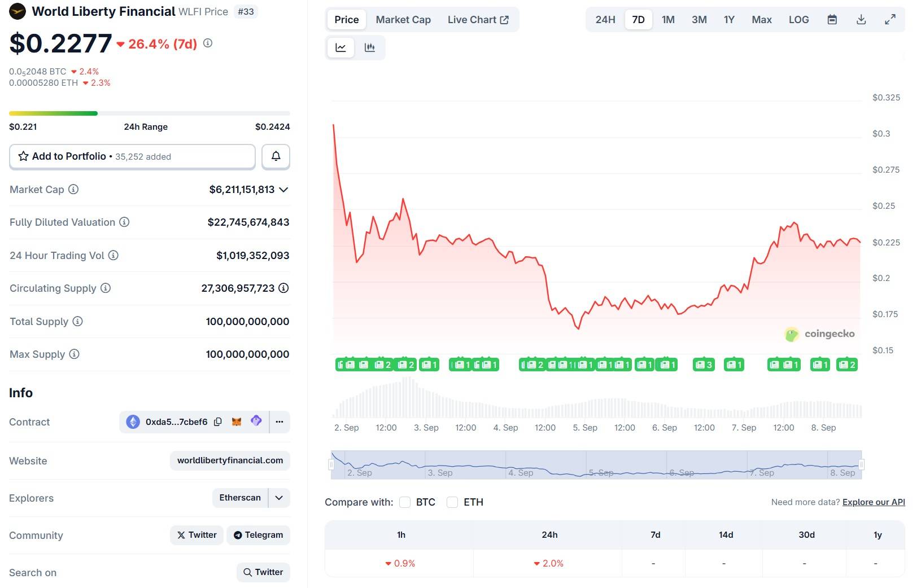This screenshot has height=588, width=921.
Task: Search on Twitter button
Action: [263, 572]
